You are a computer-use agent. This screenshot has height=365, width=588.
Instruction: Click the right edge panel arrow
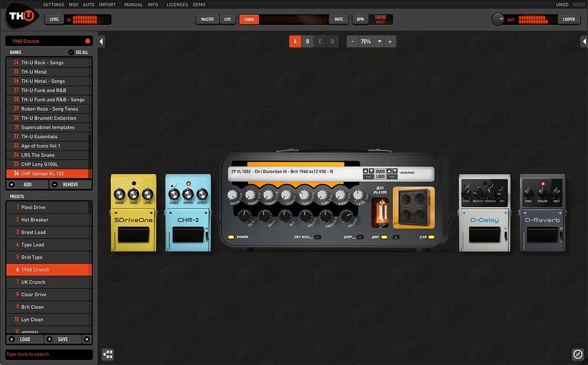[584, 42]
